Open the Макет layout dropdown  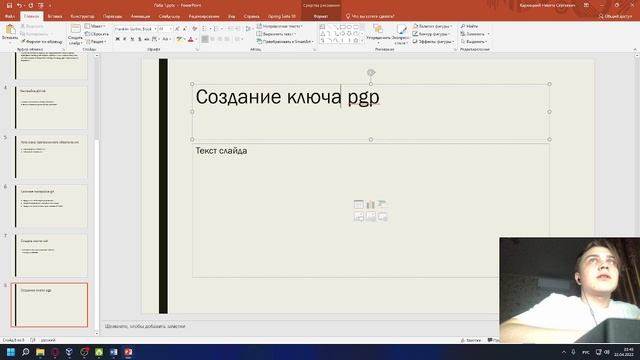click(x=95, y=26)
